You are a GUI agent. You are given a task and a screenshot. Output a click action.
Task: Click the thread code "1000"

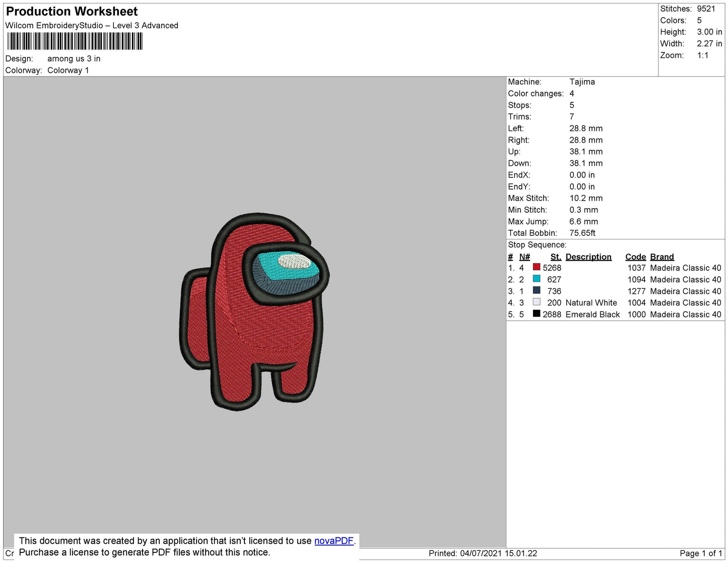(637, 315)
